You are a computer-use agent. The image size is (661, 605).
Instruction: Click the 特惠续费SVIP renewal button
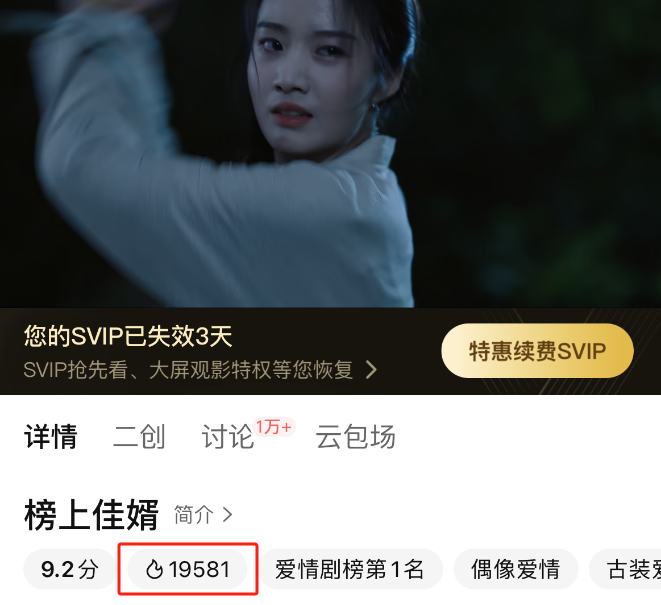pyautogui.click(x=537, y=351)
